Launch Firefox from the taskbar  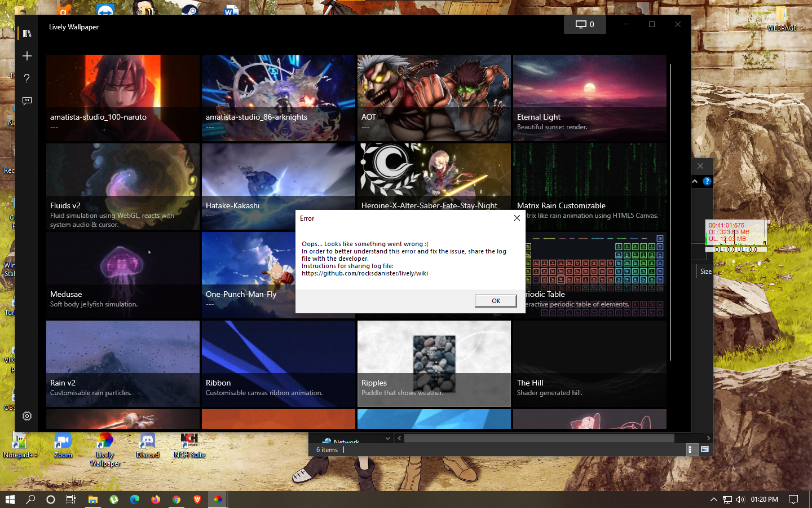tap(156, 500)
